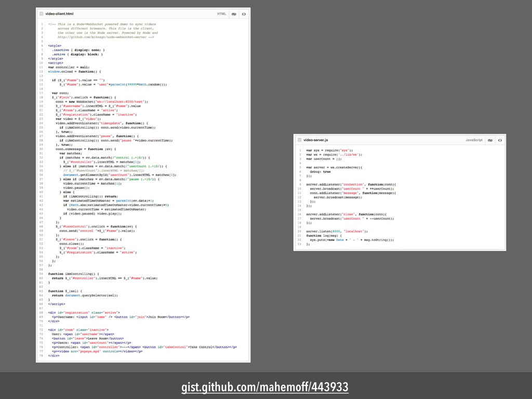This screenshot has height=399, width=532.
Task: Click the 'server.listen(8000, 'localhost');' line
Action: pos(337,231)
